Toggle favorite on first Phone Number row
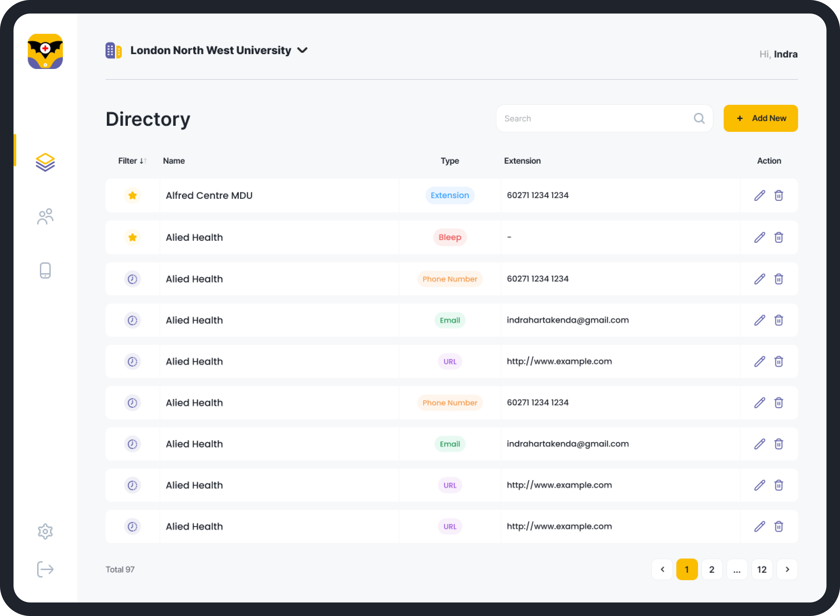This screenshot has width=840, height=616. click(x=132, y=279)
